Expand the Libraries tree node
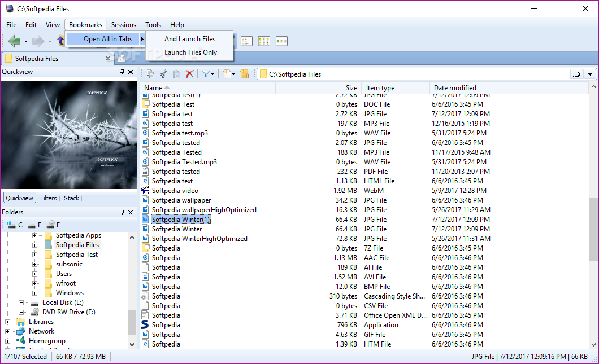This screenshot has height=364, width=599. pos(7,322)
